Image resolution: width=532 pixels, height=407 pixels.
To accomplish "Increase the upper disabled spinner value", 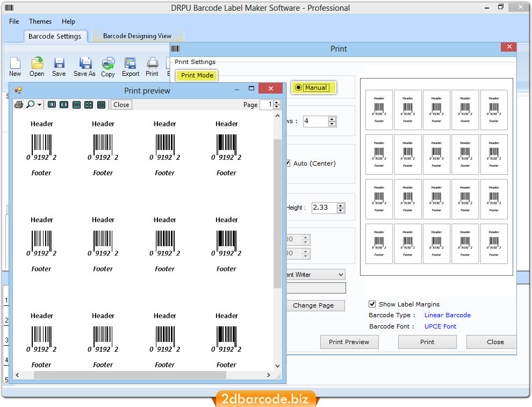I will (306, 237).
